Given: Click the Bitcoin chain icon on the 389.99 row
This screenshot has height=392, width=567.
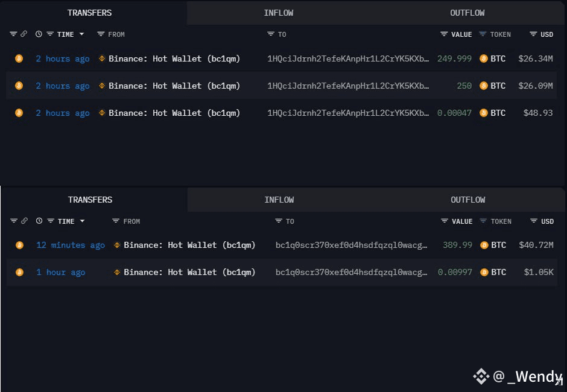Looking at the screenshot, I should point(19,245).
